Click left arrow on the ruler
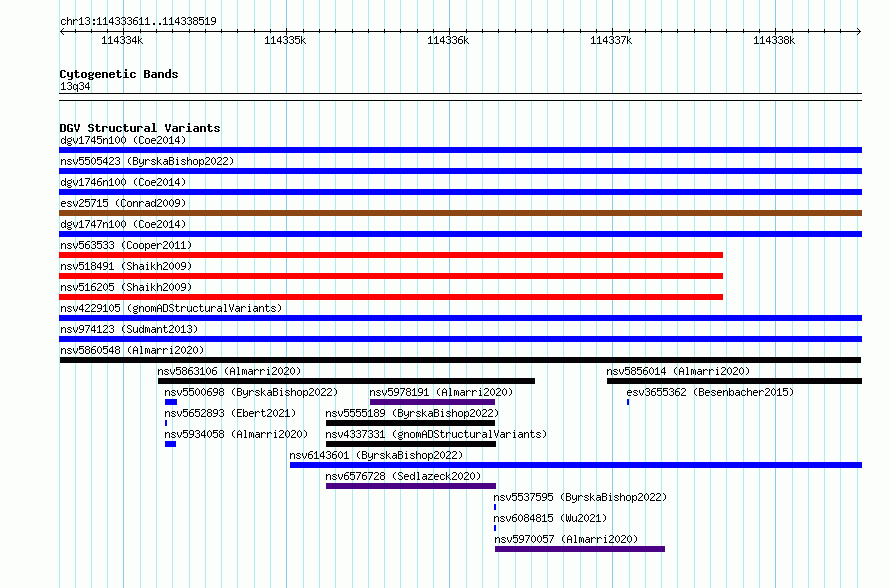This screenshot has width=890, height=588. coord(62,31)
